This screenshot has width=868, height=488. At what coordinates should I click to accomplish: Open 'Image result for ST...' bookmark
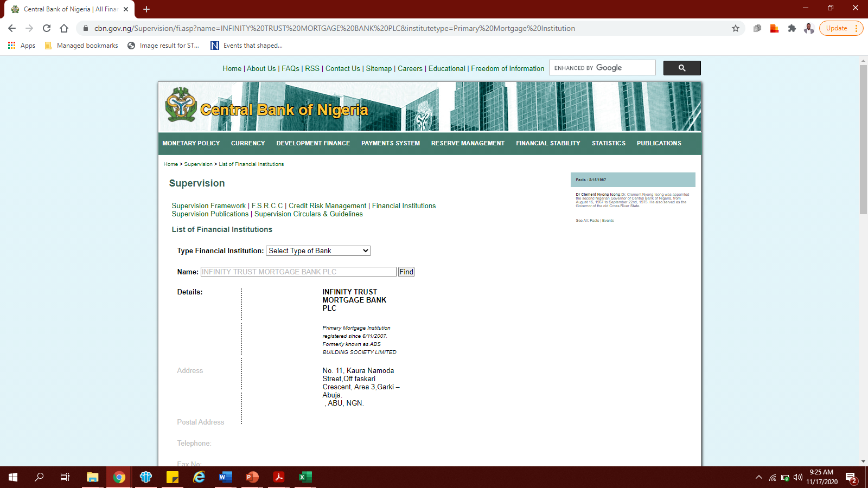click(x=163, y=46)
